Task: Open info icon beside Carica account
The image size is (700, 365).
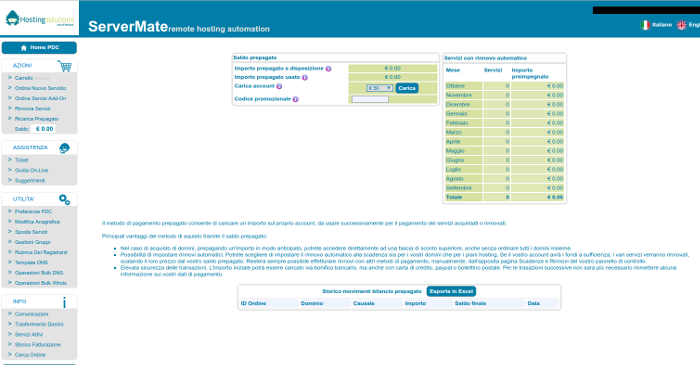Action: click(x=279, y=86)
